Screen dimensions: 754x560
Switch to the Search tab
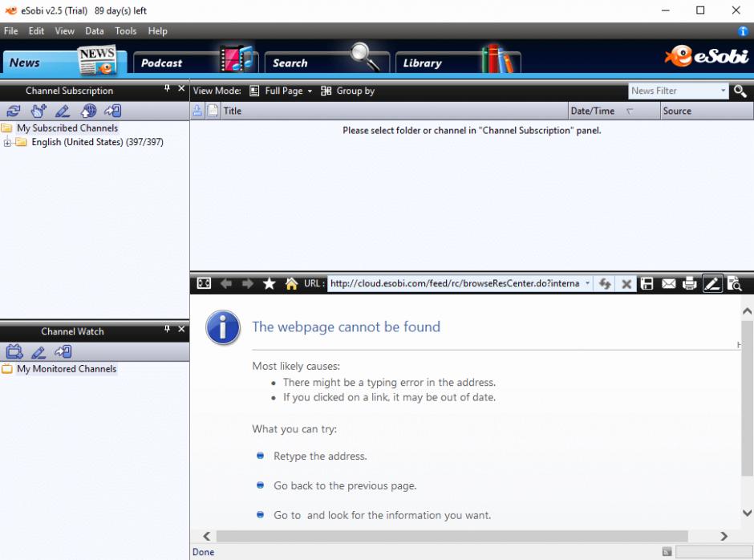pos(327,63)
